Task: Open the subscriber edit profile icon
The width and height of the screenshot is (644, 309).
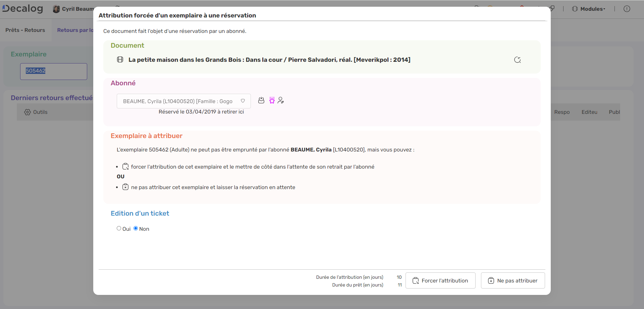Action: [281, 100]
